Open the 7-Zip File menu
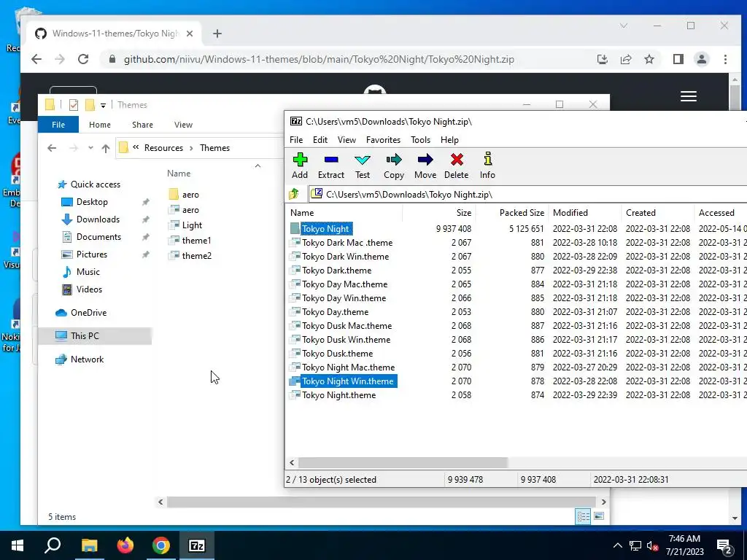The width and height of the screenshot is (747, 560). 296,139
